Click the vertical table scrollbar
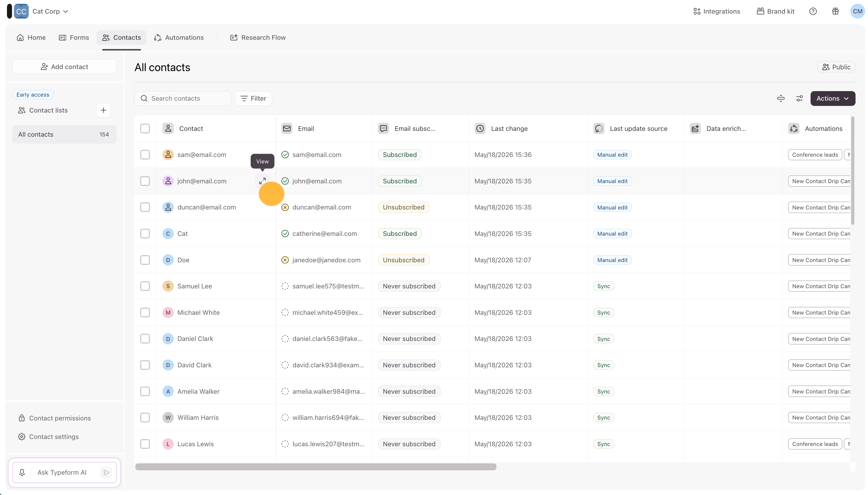This screenshot has height=495, width=868. [x=852, y=171]
